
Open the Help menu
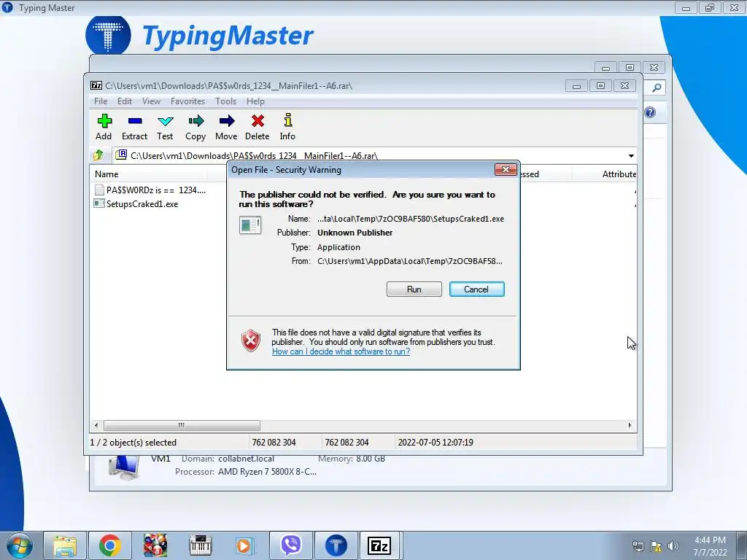point(255,101)
